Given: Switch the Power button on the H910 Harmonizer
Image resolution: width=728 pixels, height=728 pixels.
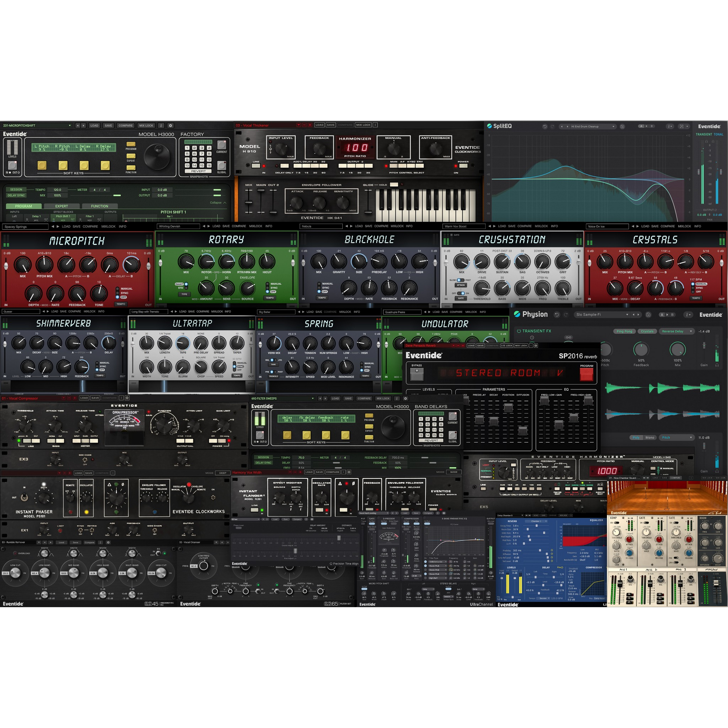Looking at the screenshot, I should click(x=464, y=165).
